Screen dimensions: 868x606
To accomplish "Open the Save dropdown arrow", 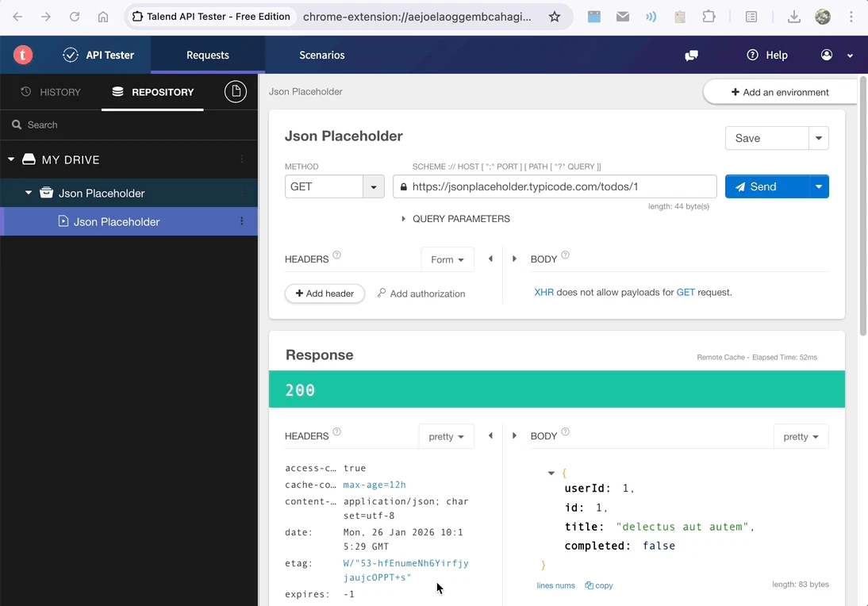I will click(x=819, y=138).
